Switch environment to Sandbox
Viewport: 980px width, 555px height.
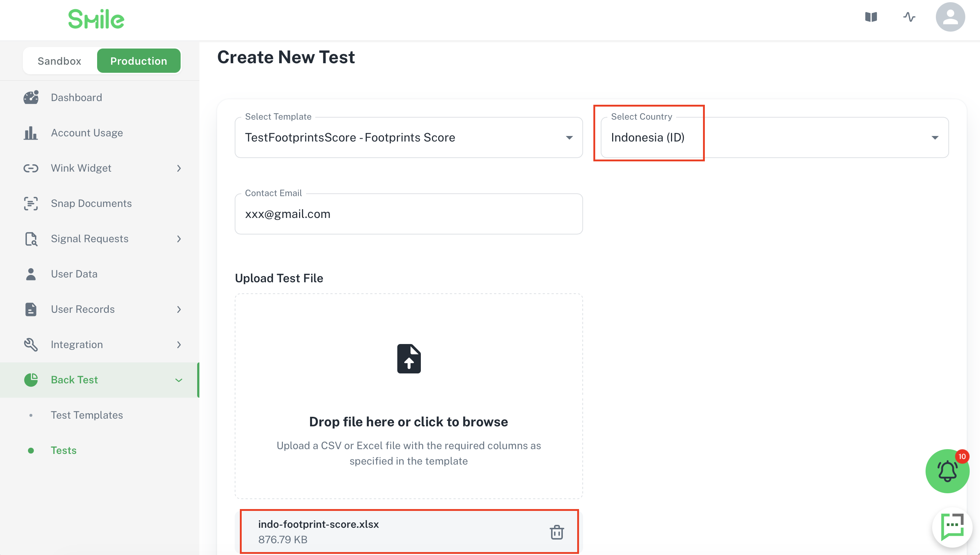(x=60, y=61)
